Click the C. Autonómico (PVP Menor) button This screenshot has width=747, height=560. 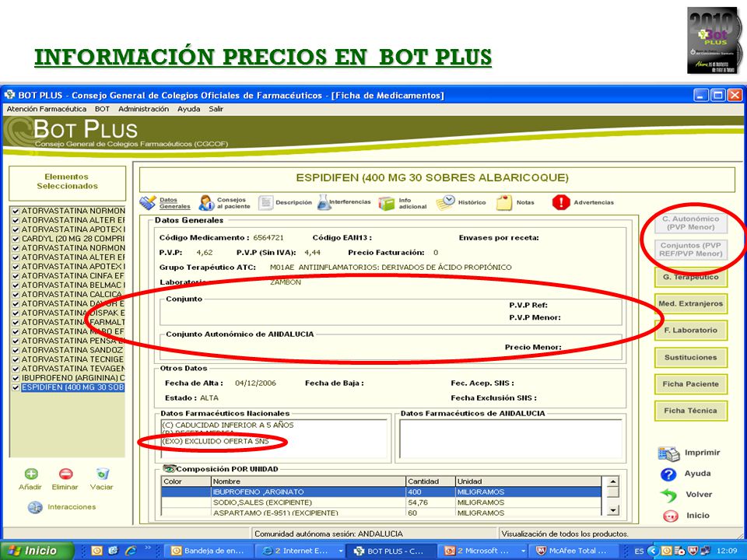[691, 223]
